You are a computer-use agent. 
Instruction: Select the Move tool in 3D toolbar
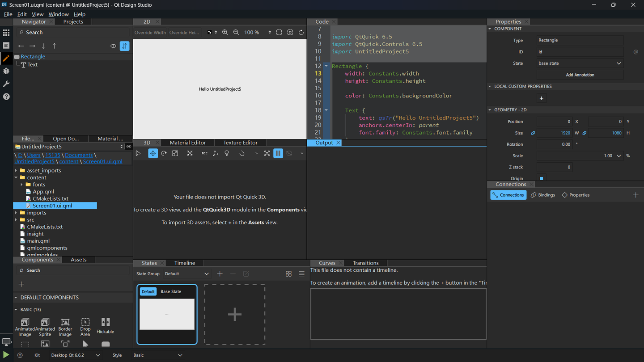tap(153, 153)
